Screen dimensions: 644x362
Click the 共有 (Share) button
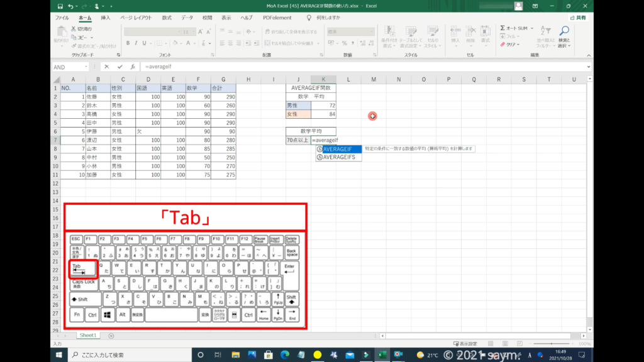click(x=577, y=18)
